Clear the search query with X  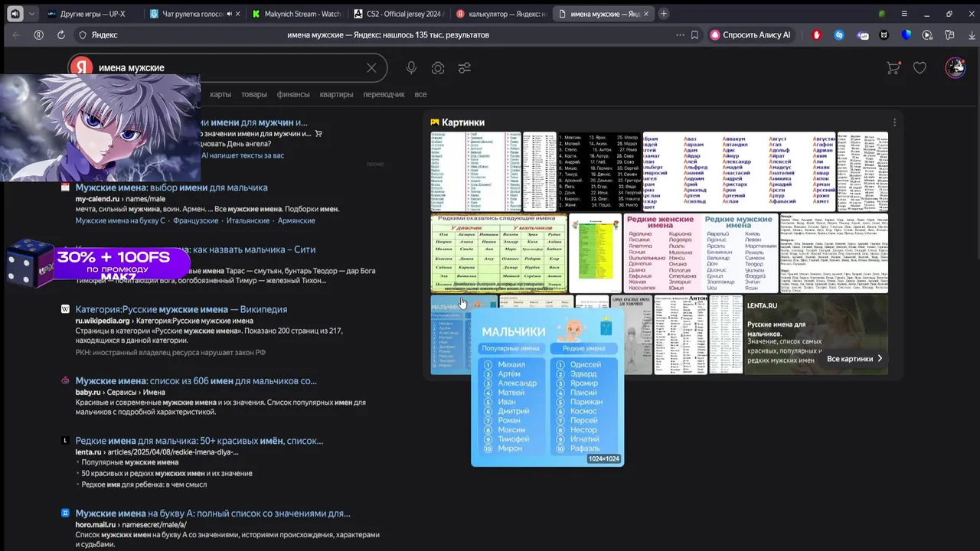point(371,68)
